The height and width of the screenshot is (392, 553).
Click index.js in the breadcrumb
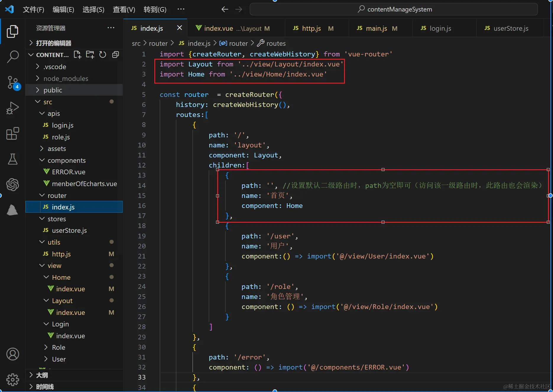(195, 43)
